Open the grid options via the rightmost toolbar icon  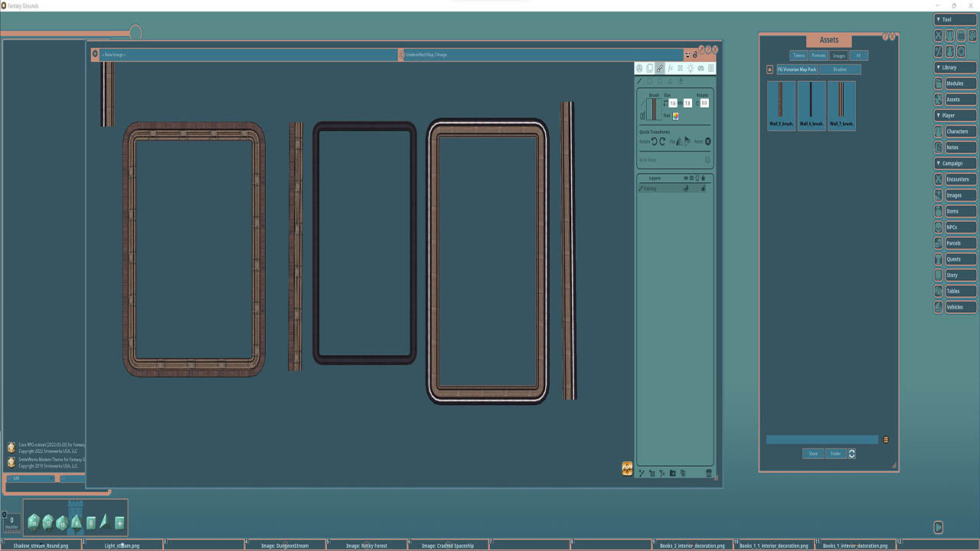coord(710,68)
